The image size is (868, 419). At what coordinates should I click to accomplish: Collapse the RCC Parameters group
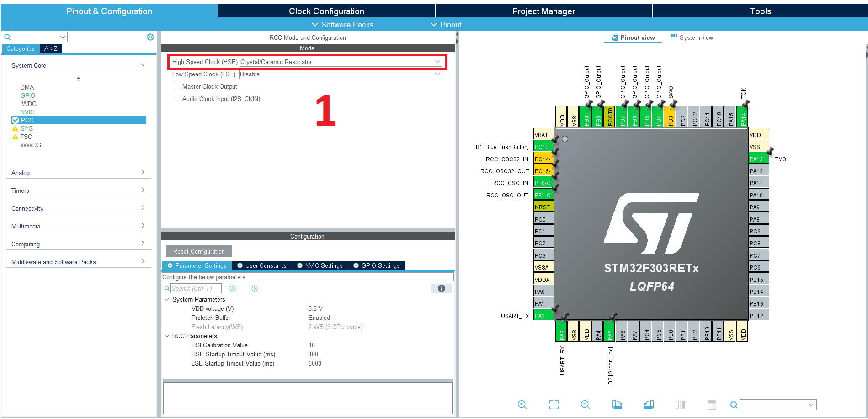(x=167, y=336)
